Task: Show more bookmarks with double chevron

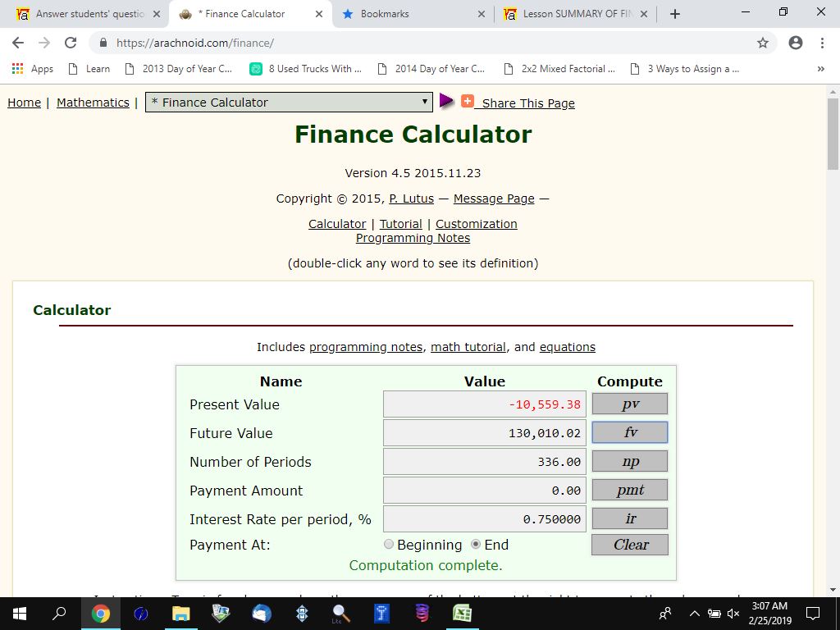Action: 820,69
